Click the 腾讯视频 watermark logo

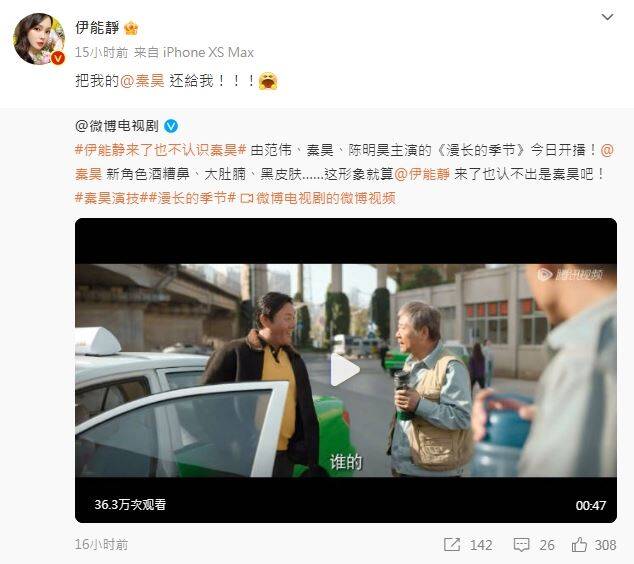571,275
